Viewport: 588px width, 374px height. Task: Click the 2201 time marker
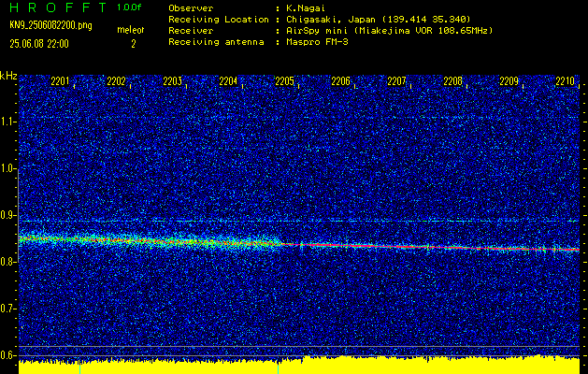60,81
